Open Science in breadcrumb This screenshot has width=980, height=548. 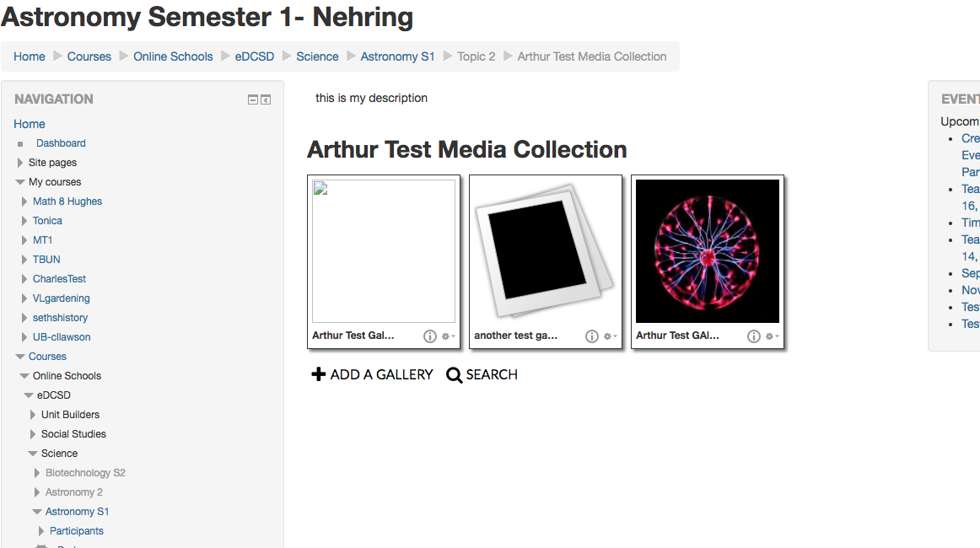[317, 56]
